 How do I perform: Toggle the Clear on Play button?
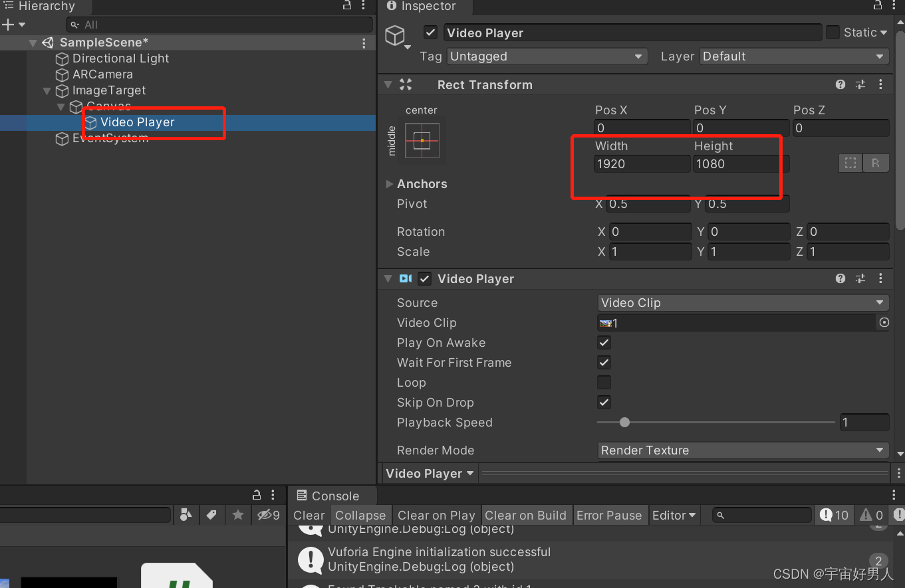tap(436, 515)
